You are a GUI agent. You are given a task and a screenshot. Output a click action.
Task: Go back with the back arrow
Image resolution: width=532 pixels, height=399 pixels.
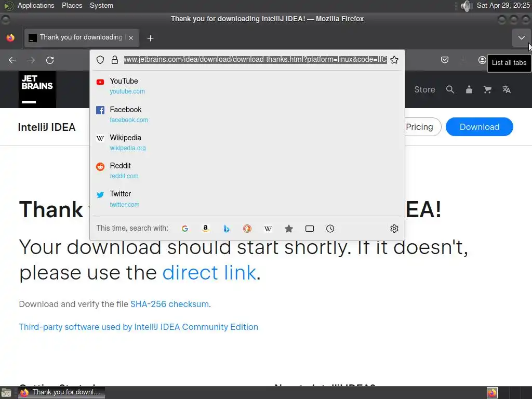pyautogui.click(x=12, y=60)
